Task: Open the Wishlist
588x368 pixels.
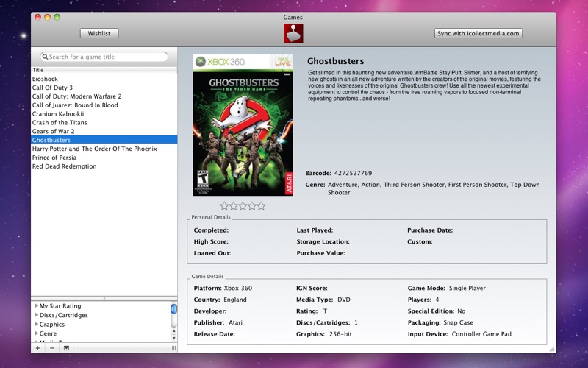Action: click(x=99, y=33)
